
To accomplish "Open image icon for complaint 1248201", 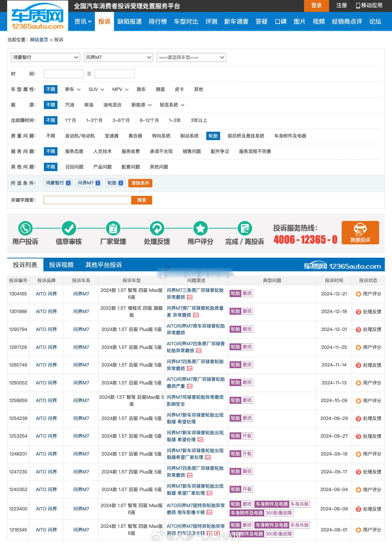I will [208, 457].
